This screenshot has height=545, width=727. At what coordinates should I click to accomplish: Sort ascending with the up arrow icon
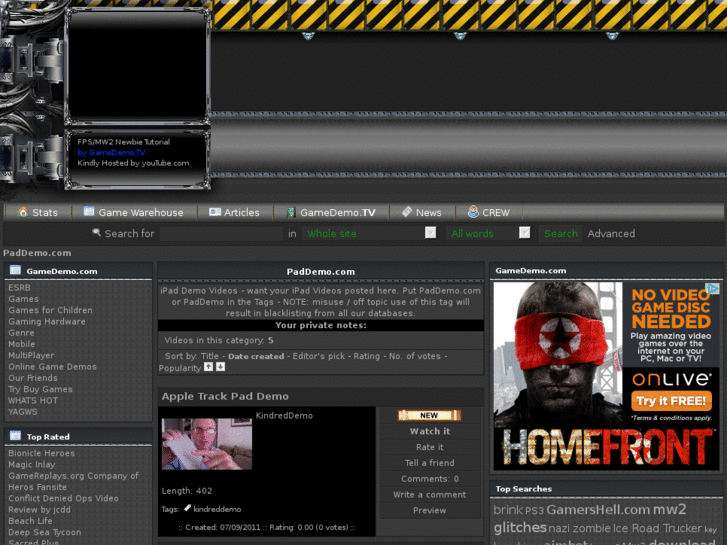click(x=209, y=367)
